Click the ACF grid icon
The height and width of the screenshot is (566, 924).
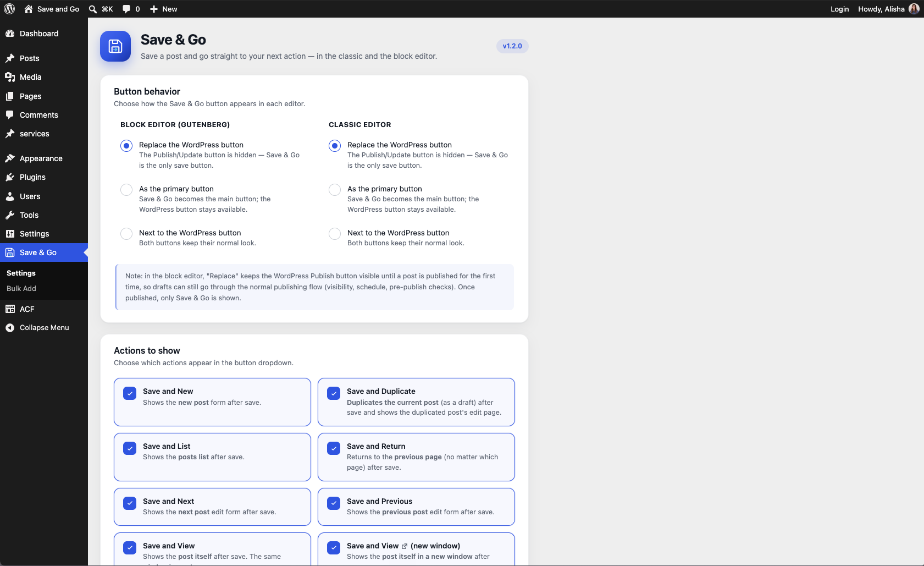click(10, 309)
